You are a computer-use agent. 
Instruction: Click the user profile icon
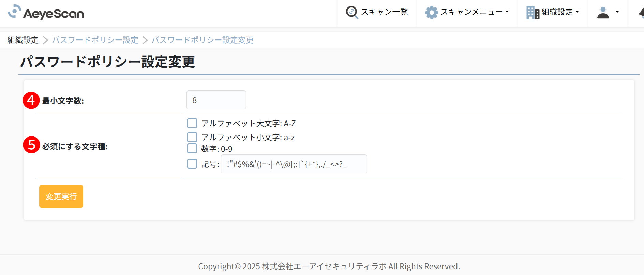coord(603,12)
